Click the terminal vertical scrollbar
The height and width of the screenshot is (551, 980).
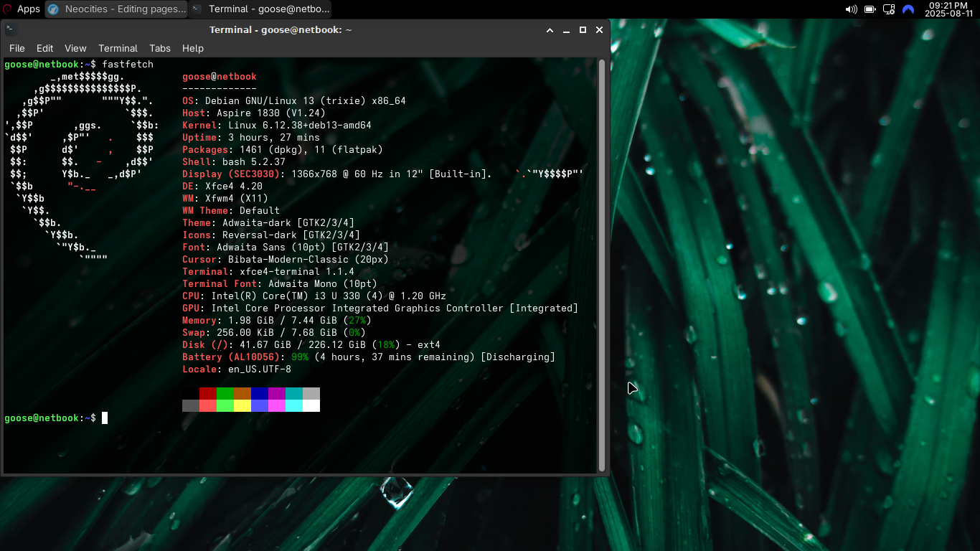coord(602,265)
